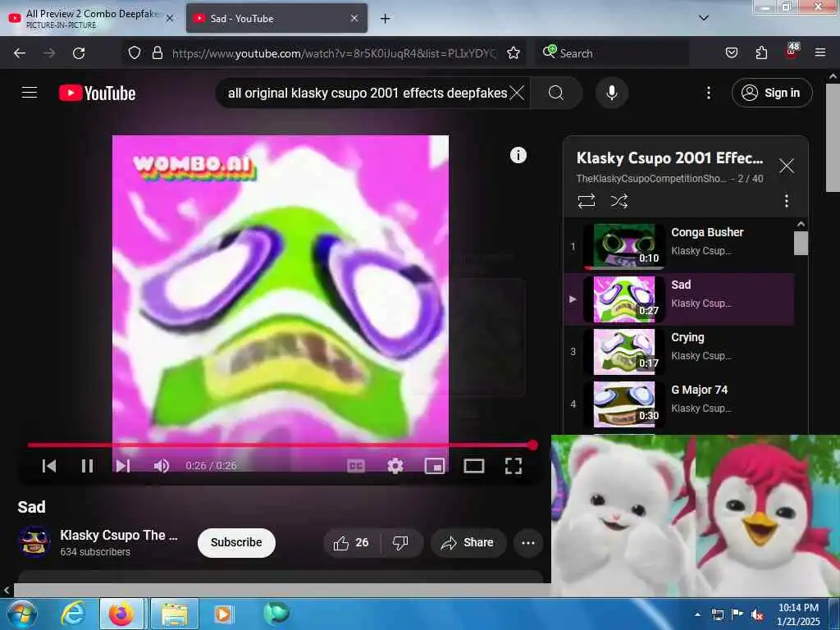Go to the YouTube home logo
Screen dimensions: 840x630
(x=97, y=94)
